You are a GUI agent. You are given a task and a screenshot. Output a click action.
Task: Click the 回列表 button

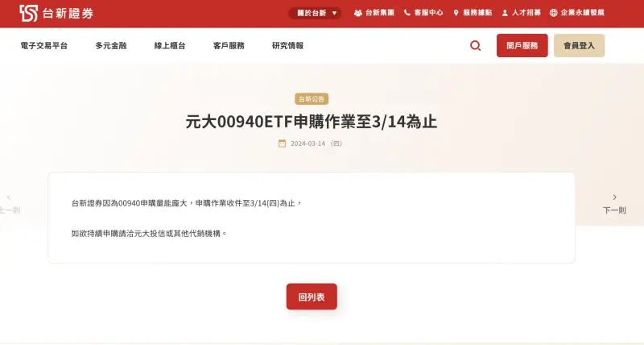312,297
